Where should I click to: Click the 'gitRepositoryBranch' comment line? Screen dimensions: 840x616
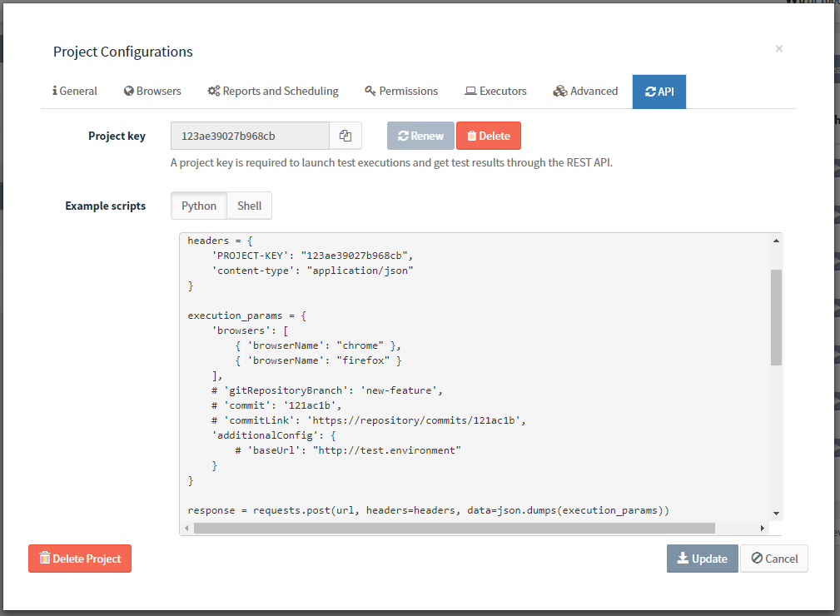(327, 390)
